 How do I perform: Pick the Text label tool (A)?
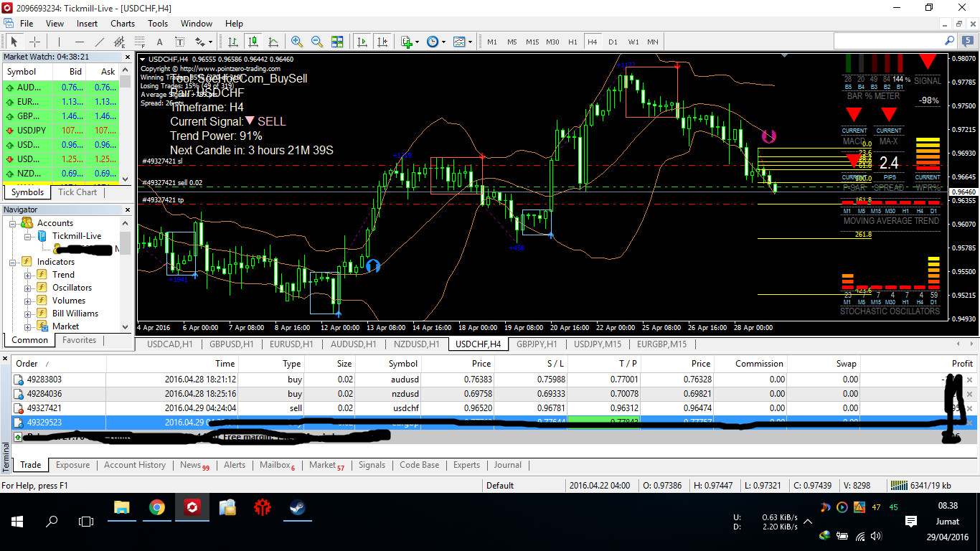pos(159,42)
